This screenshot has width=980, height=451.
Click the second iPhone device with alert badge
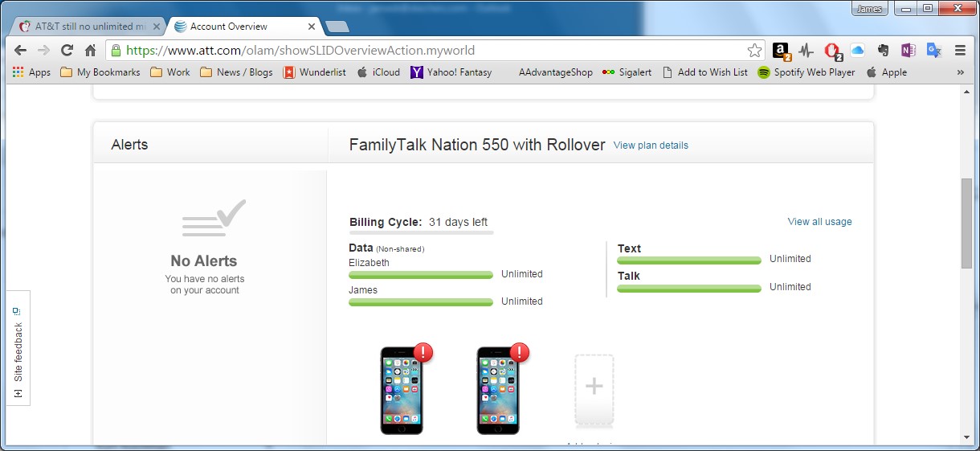point(498,391)
